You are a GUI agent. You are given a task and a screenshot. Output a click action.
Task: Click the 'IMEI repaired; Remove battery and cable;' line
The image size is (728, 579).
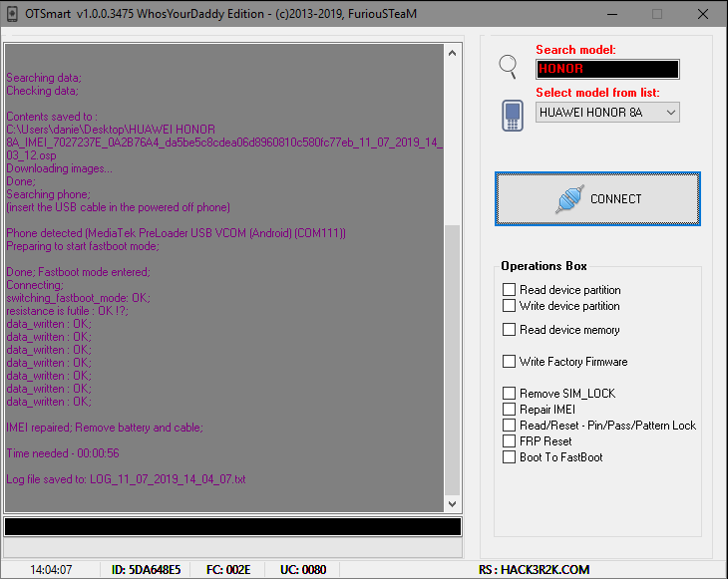(x=105, y=428)
